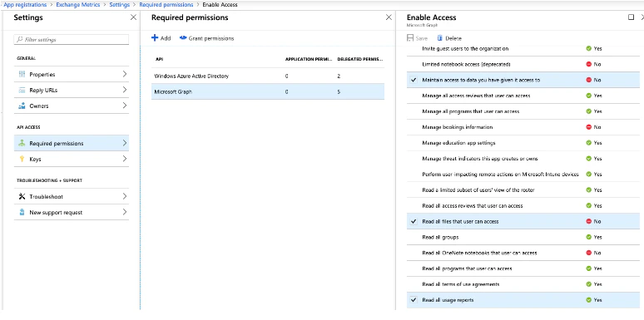
Task: Click green Yes icon for Invite guest users
Action: [588, 48]
